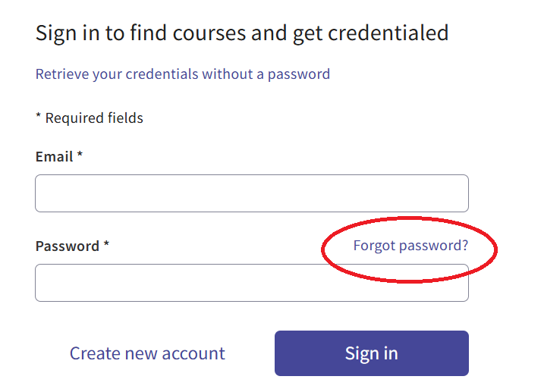Click the Sign in button

(x=371, y=353)
